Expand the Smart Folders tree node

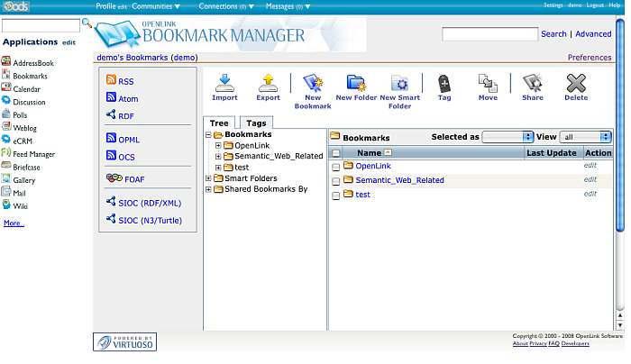pos(209,178)
